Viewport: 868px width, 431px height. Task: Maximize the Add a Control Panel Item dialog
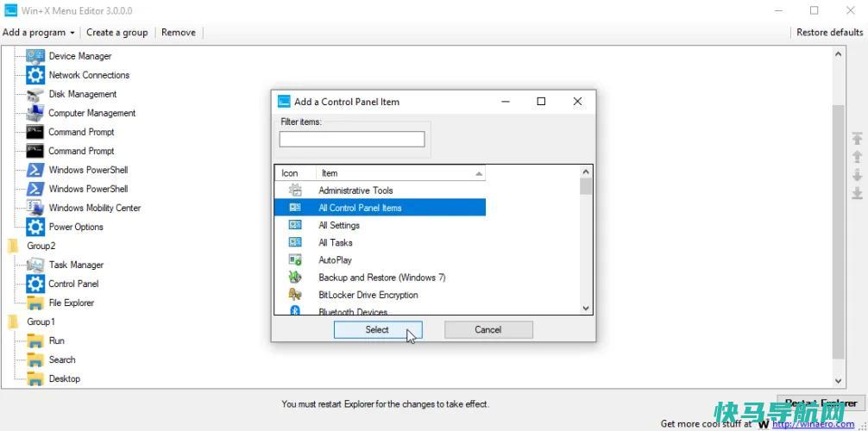(x=541, y=101)
